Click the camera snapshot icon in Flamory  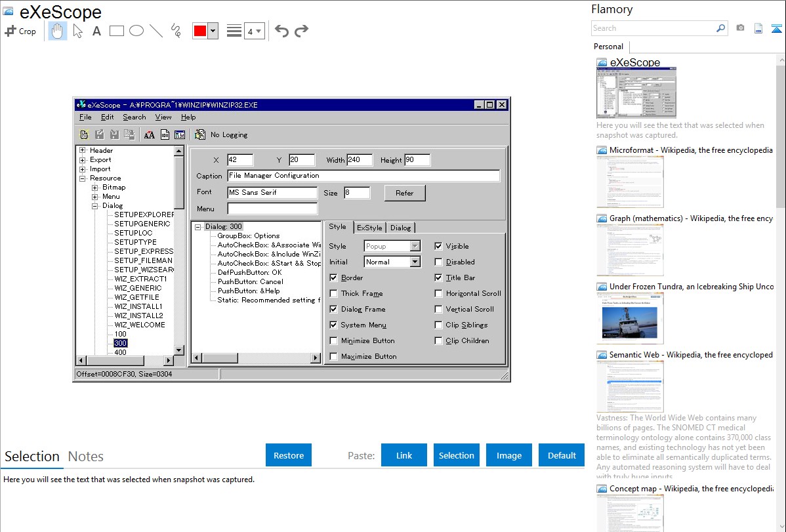tap(740, 28)
